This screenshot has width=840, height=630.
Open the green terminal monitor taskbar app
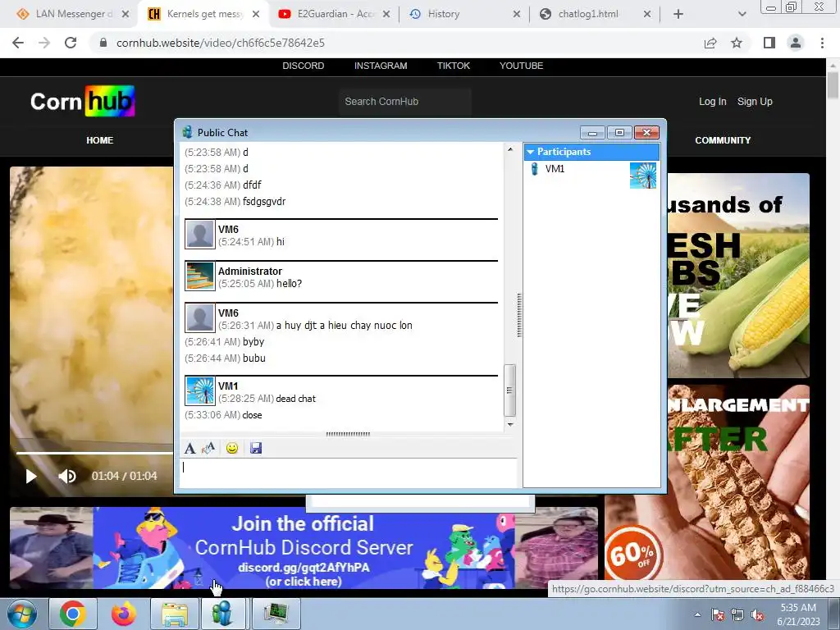[x=276, y=614]
